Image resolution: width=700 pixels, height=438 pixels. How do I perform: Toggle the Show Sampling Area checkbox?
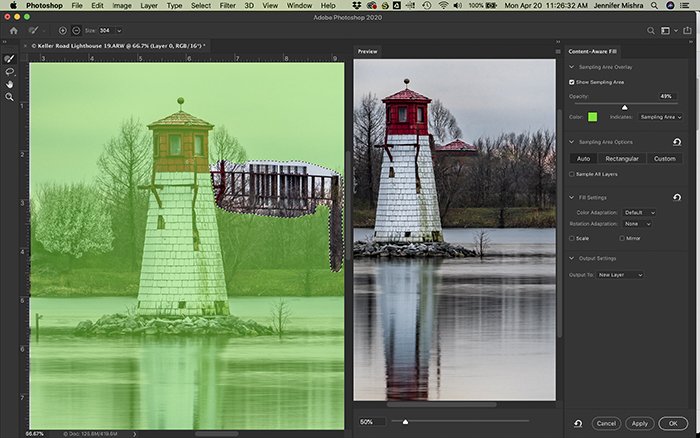tap(571, 82)
